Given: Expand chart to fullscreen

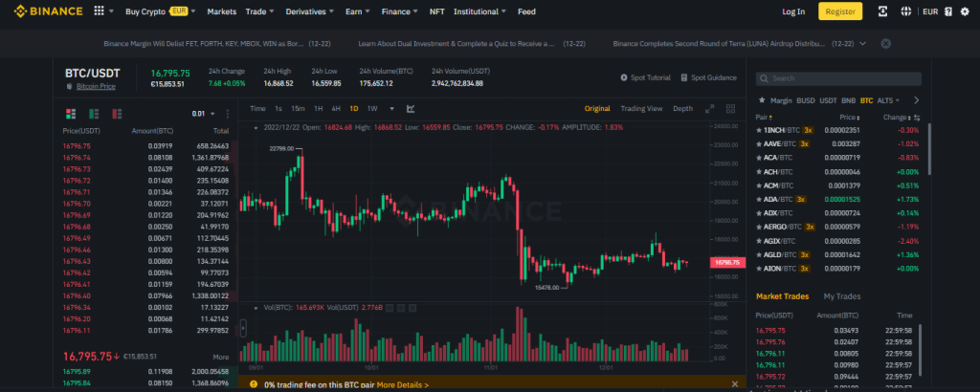Looking at the screenshot, I should [710, 109].
